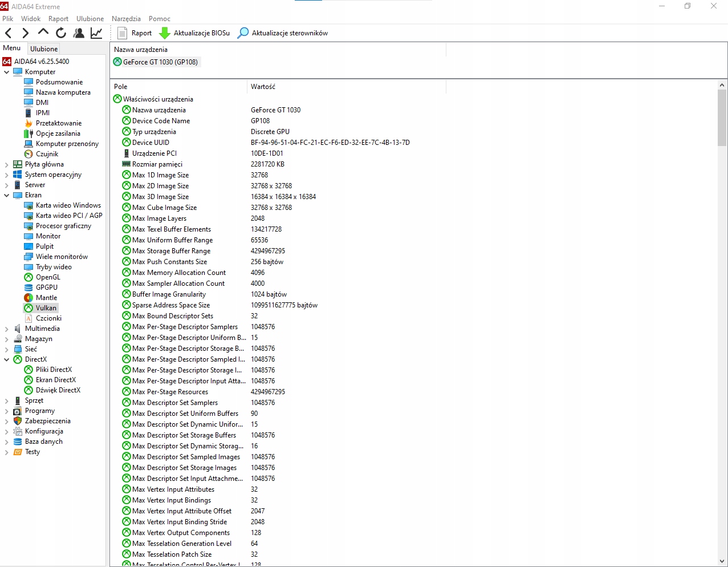
Task: Open the Plik menu
Action: pyautogui.click(x=8, y=19)
